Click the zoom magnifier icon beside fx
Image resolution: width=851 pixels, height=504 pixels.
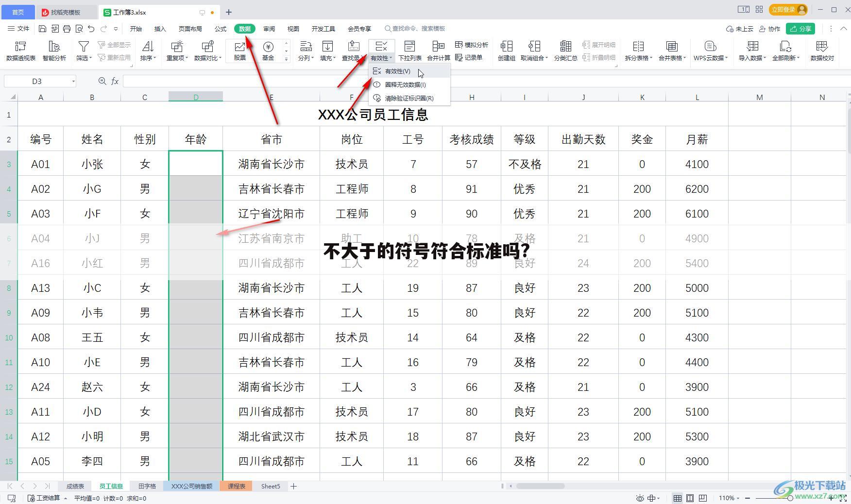pyautogui.click(x=102, y=81)
